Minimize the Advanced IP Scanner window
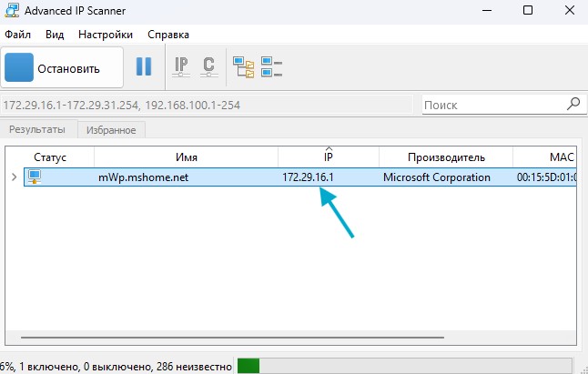The width and height of the screenshot is (588, 374). tap(487, 11)
